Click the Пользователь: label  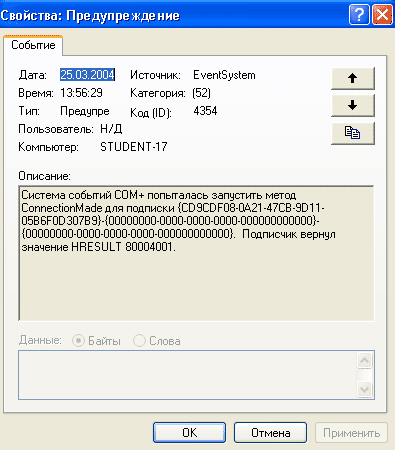pos(56,129)
